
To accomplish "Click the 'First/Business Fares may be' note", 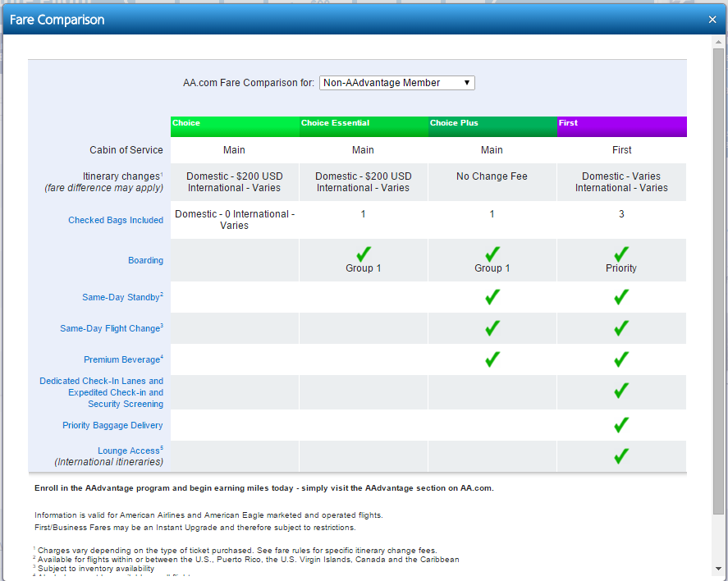I will [x=195, y=528].
